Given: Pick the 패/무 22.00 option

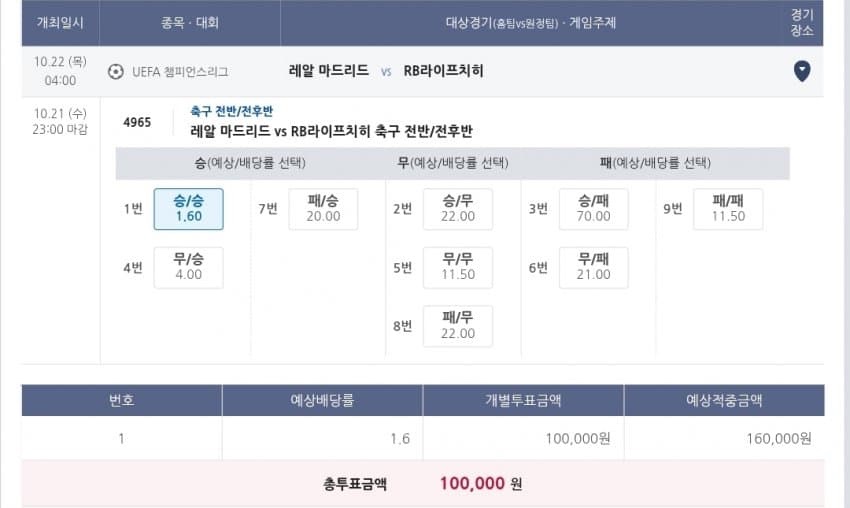Looking at the screenshot, I should click(458, 326).
